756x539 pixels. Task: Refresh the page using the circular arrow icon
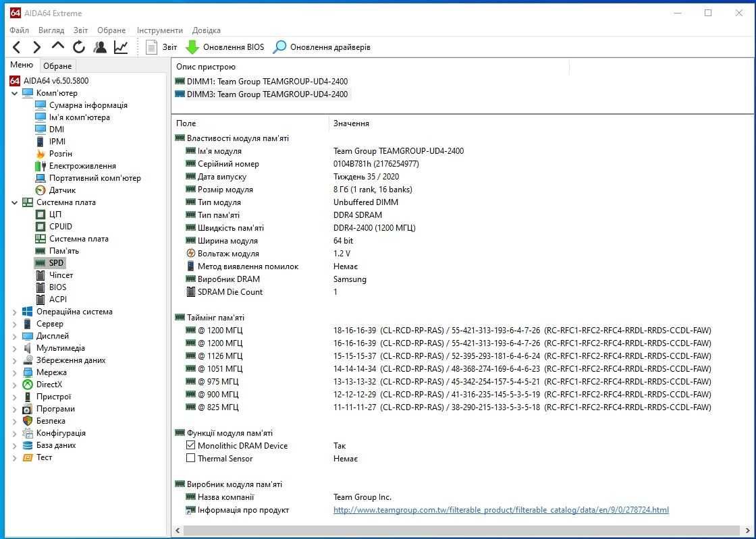click(x=79, y=47)
